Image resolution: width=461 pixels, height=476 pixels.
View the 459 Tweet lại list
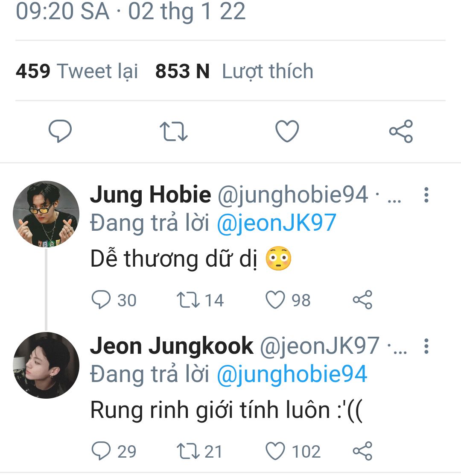tap(77, 72)
